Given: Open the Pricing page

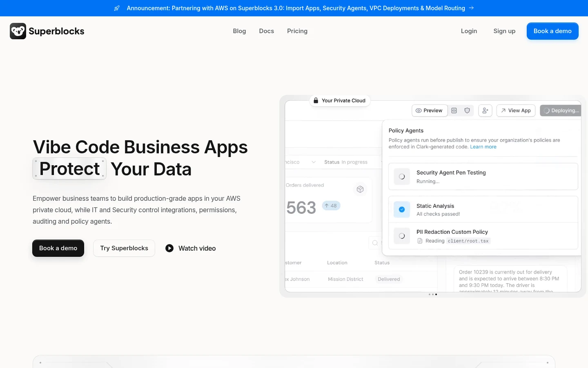Looking at the screenshot, I should pyautogui.click(x=297, y=31).
